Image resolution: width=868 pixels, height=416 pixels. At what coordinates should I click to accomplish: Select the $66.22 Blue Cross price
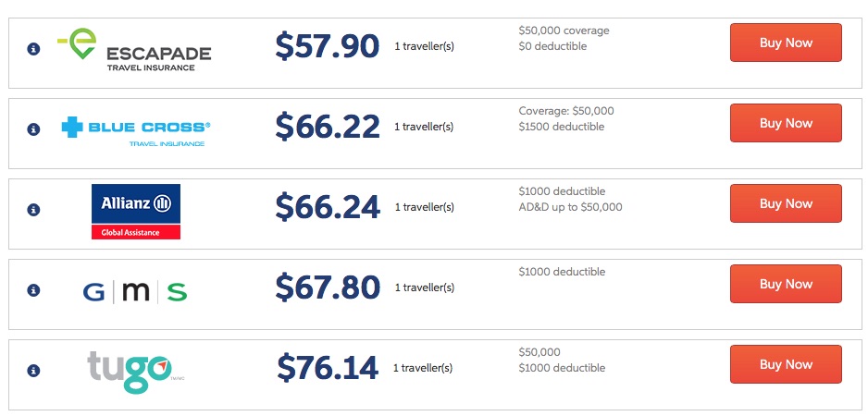pos(328,127)
